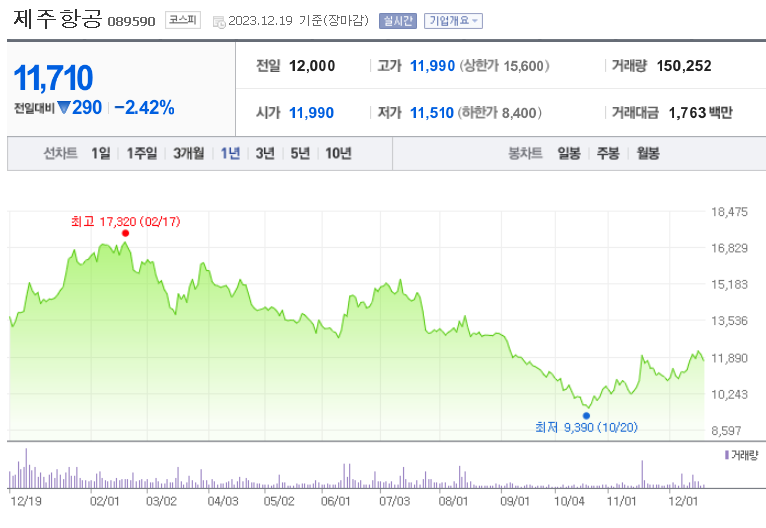This screenshot has width=766, height=528.
Task: Click the 하한가 8,400 text
Action: [500, 113]
